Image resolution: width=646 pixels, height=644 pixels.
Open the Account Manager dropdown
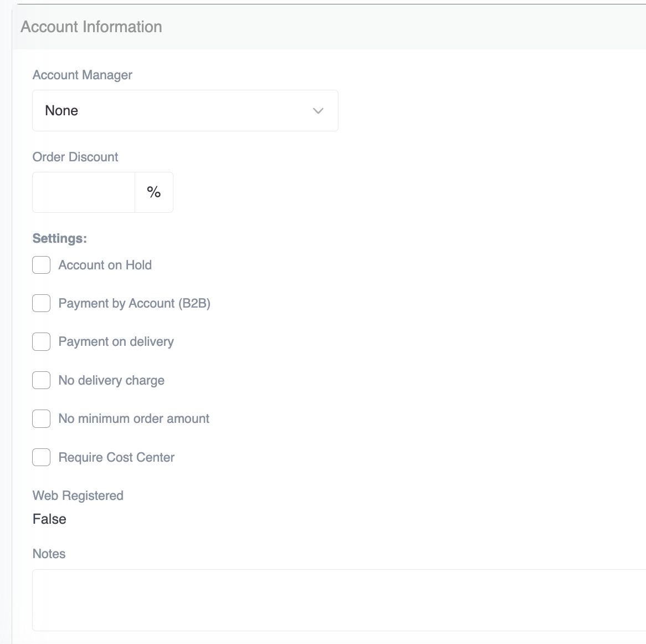tap(185, 110)
